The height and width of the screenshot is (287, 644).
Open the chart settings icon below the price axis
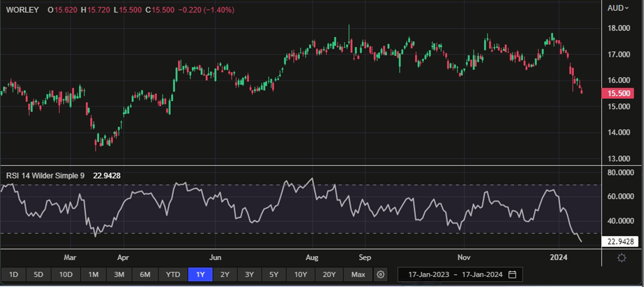(622, 258)
